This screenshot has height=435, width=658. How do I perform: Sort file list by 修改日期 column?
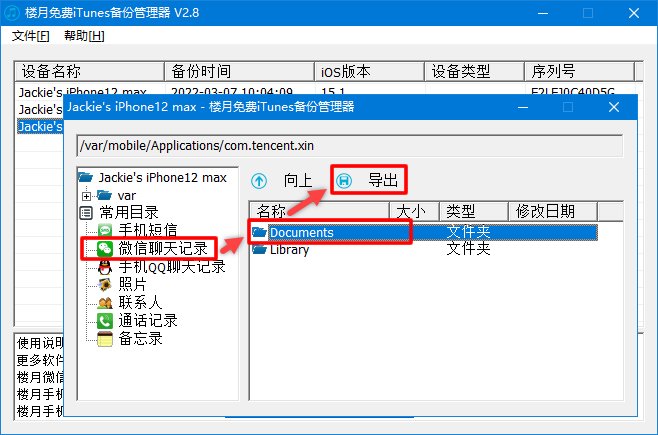pyautogui.click(x=553, y=211)
